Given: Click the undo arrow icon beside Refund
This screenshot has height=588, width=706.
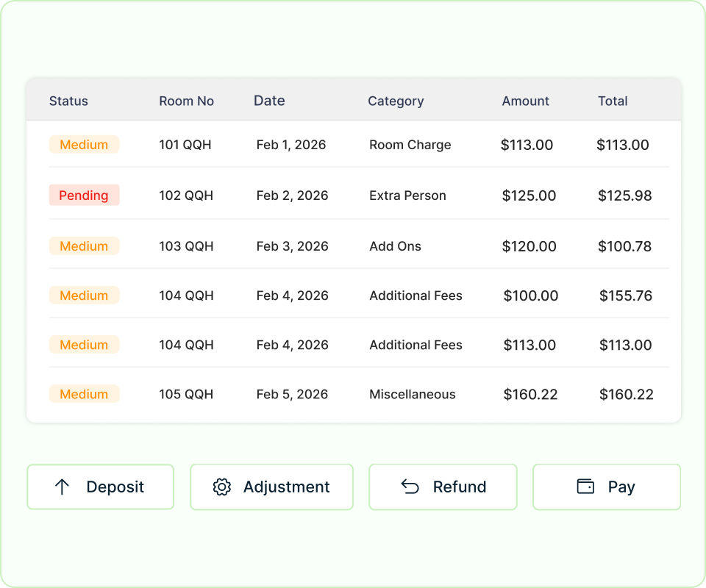Looking at the screenshot, I should click(410, 487).
